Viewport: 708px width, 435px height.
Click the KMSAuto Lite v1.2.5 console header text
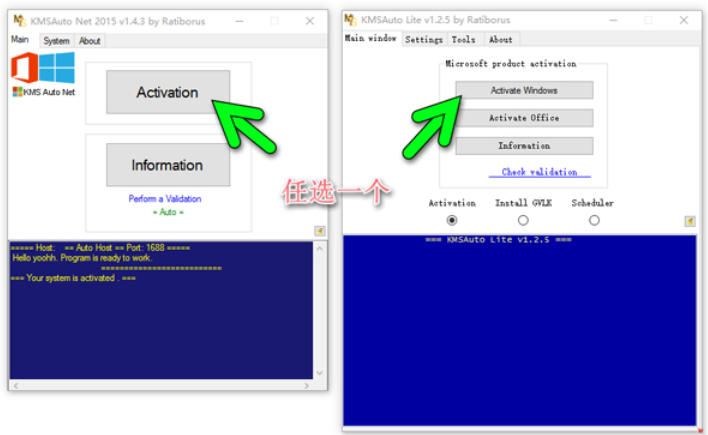[498, 240]
